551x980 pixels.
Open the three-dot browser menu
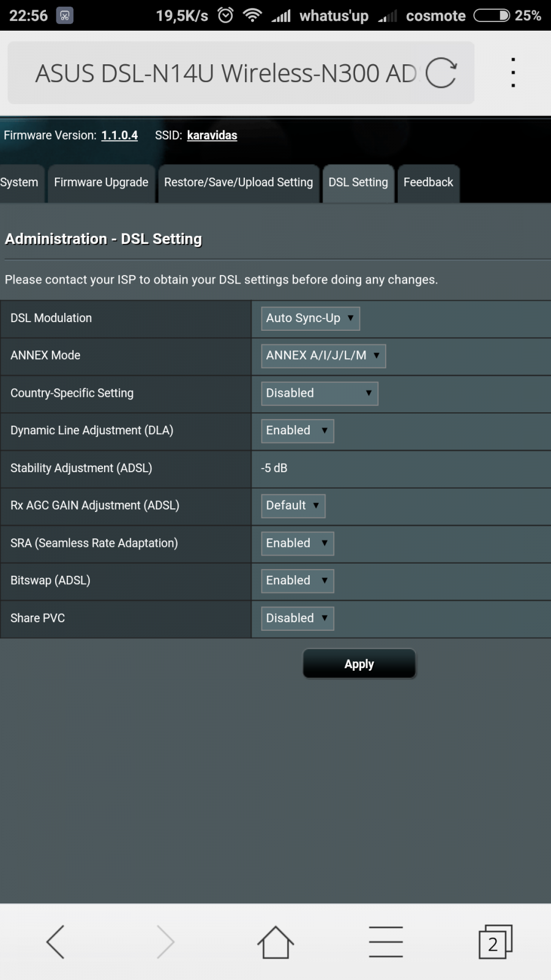pyautogui.click(x=513, y=73)
